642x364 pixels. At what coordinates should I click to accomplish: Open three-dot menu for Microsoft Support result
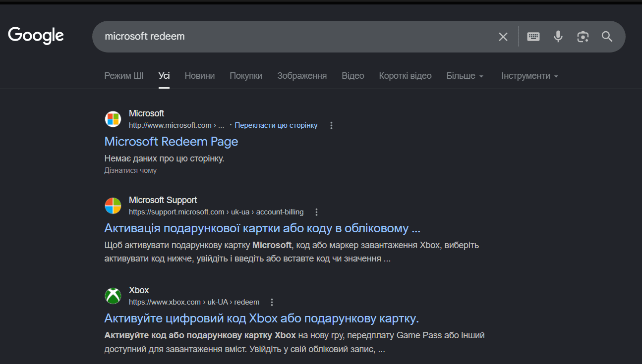tap(317, 212)
